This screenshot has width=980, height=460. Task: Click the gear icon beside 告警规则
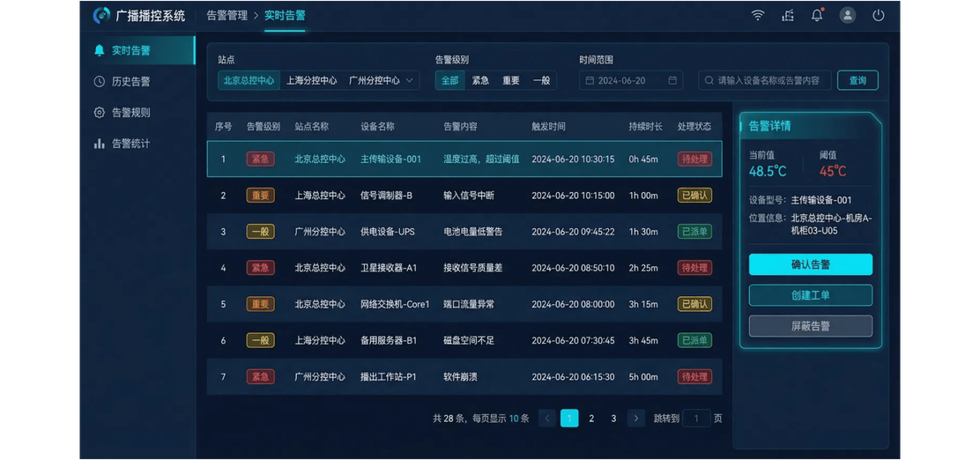pos(99,113)
